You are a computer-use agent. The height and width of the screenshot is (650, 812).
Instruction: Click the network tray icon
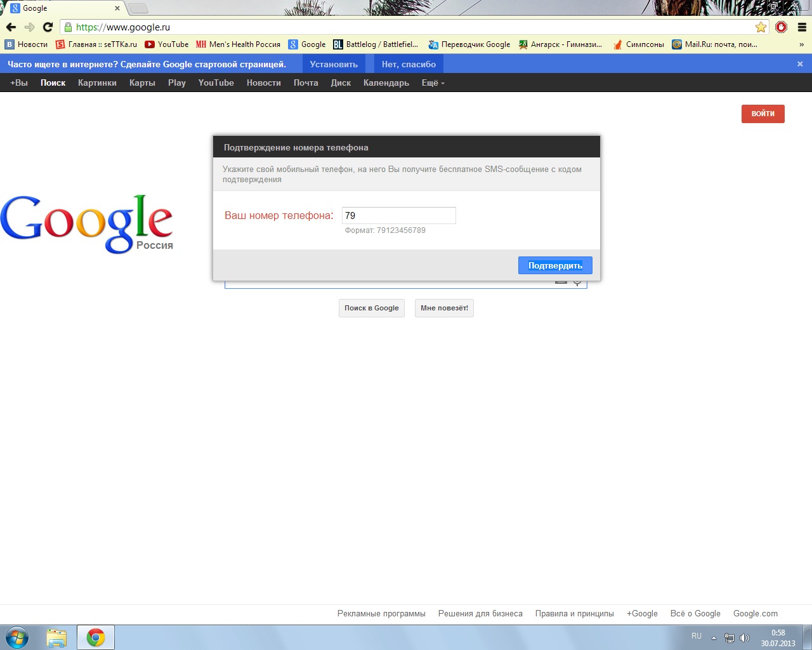730,638
